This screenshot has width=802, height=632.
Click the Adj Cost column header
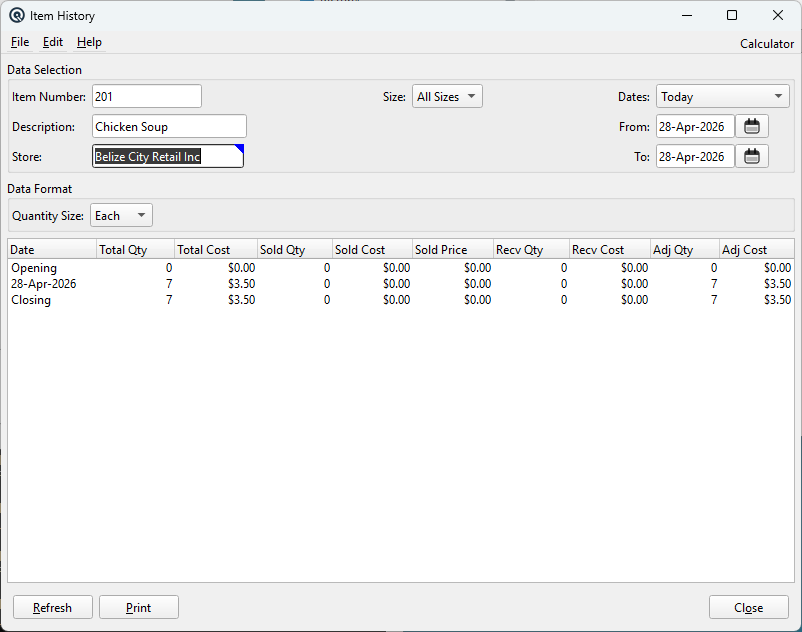point(757,250)
